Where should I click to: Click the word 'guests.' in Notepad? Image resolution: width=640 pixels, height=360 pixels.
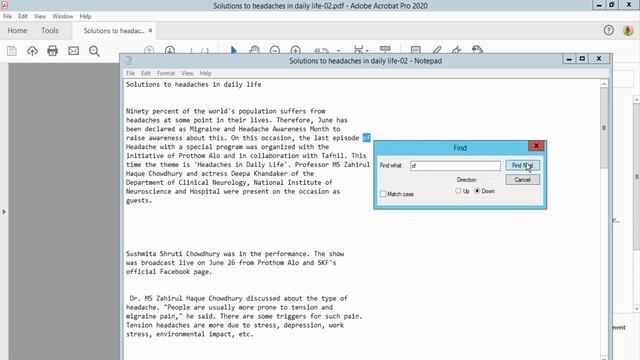pos(139,200)
